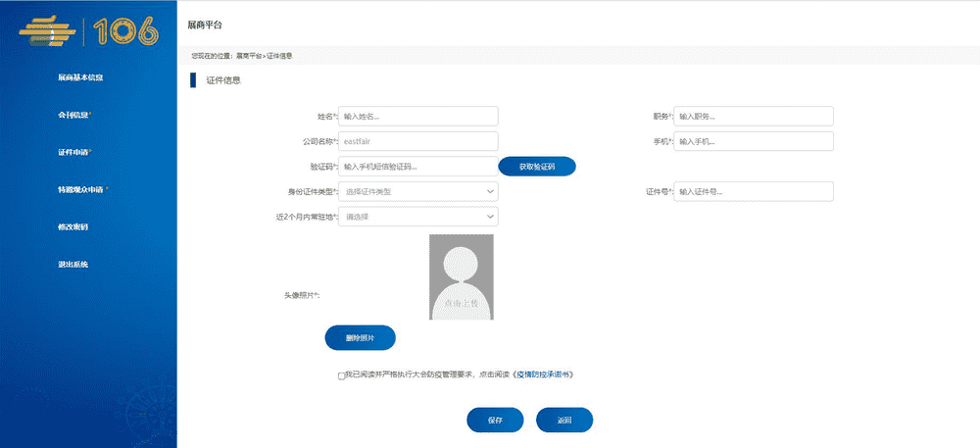Select 修改密码 in the sidebar
This screenshot has height=448, width=980.
[73, 226]
